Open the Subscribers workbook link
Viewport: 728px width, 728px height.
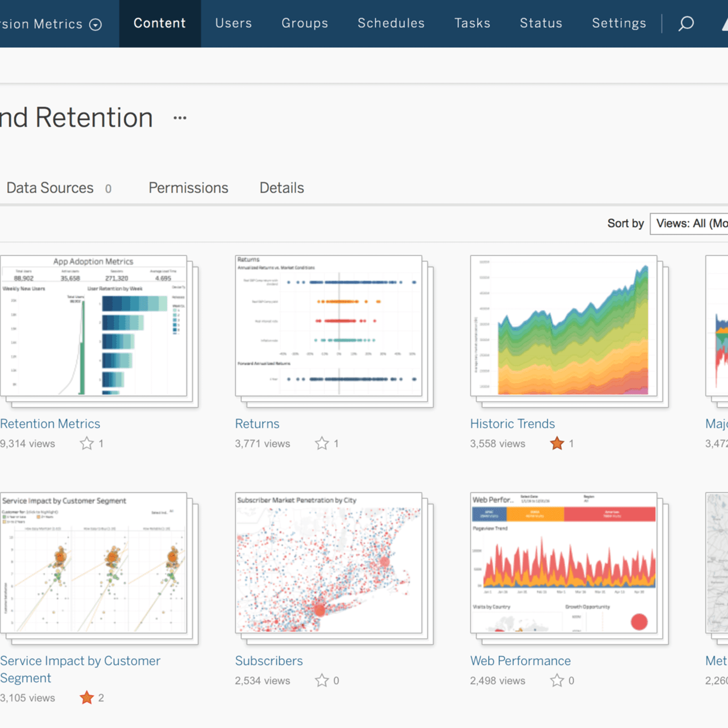(269, 661)
